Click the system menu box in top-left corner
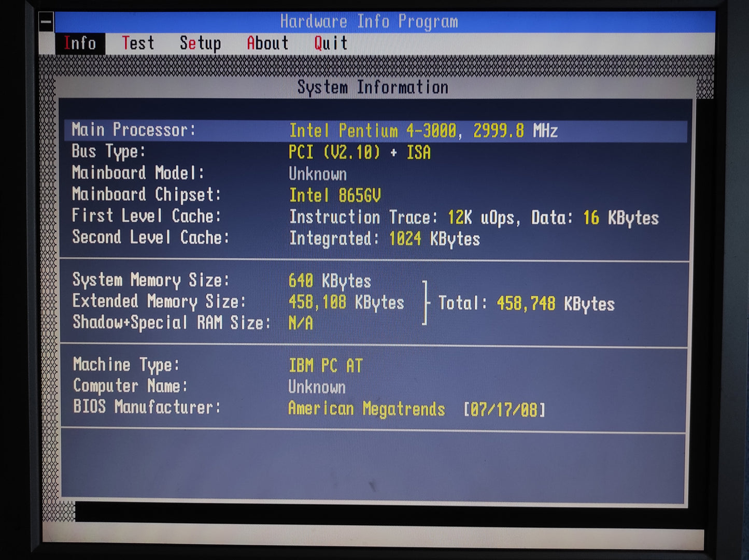 click(x=46, y=22)
